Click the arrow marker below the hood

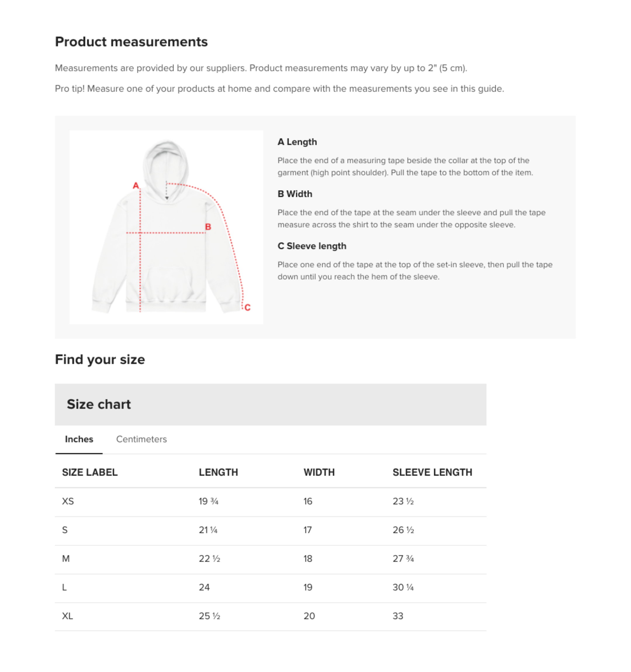(167, 198)
